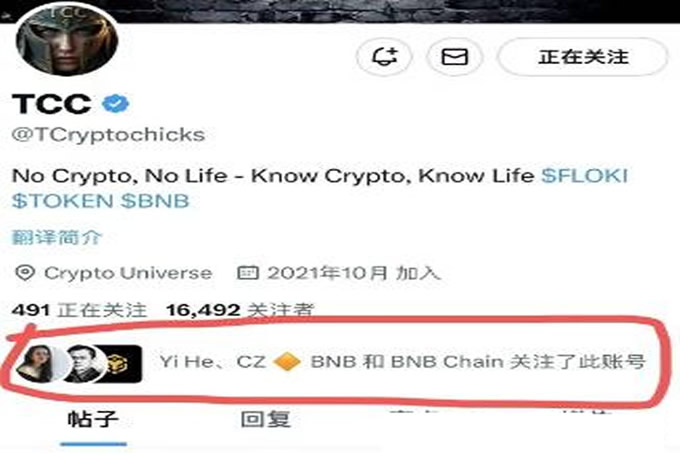Viewport: 680px width, 453px height.
Task: Click the BNB Chain logo avatar
Action: pos(122,363)
